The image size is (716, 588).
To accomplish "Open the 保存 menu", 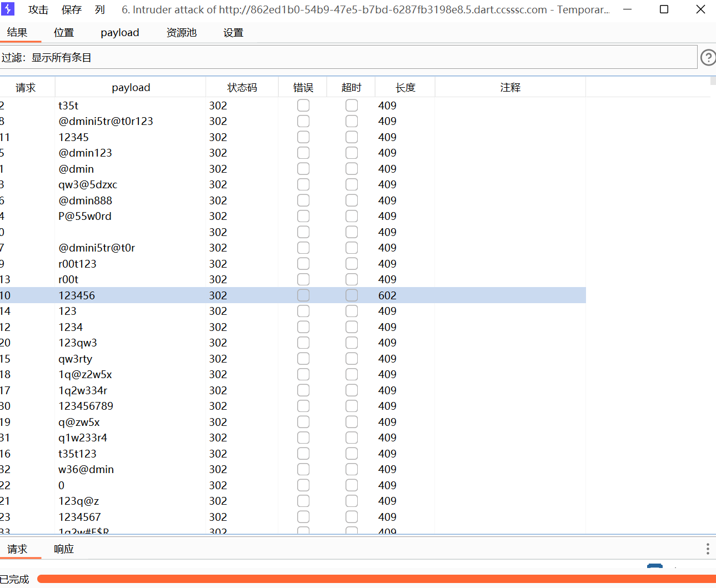I will coord(71,10).
